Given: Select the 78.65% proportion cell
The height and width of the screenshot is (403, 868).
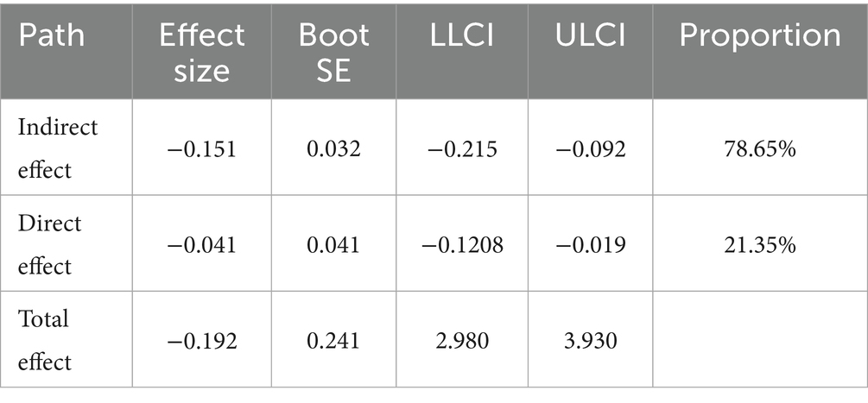Looking at the screenshot, I should 759,148.
